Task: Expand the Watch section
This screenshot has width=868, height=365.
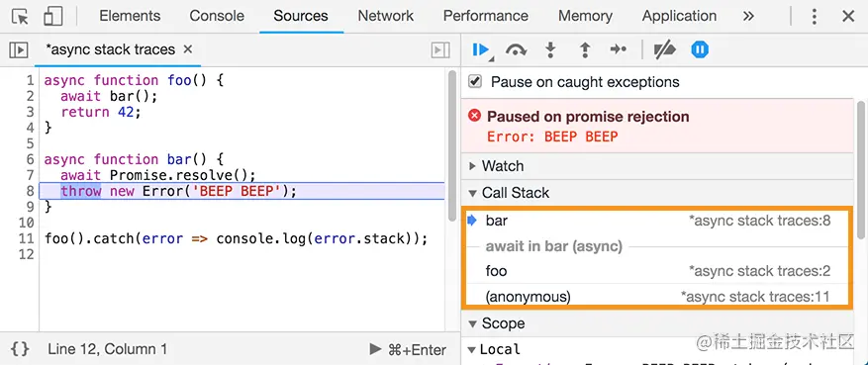Action: click(x=657, y=166)
